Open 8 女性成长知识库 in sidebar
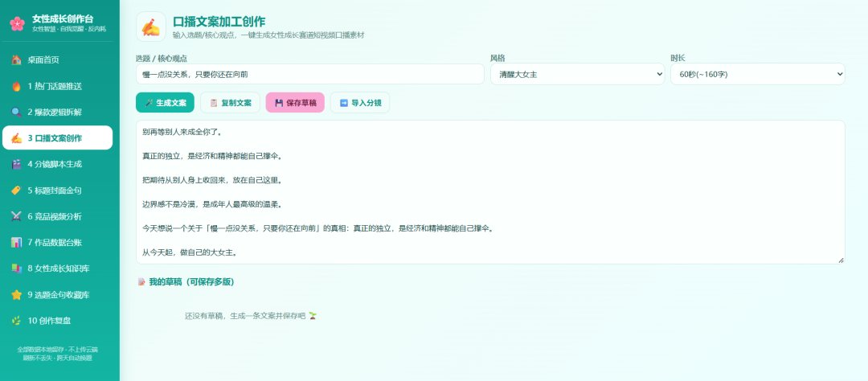This screenshot has height=381, width=868. 58,268
